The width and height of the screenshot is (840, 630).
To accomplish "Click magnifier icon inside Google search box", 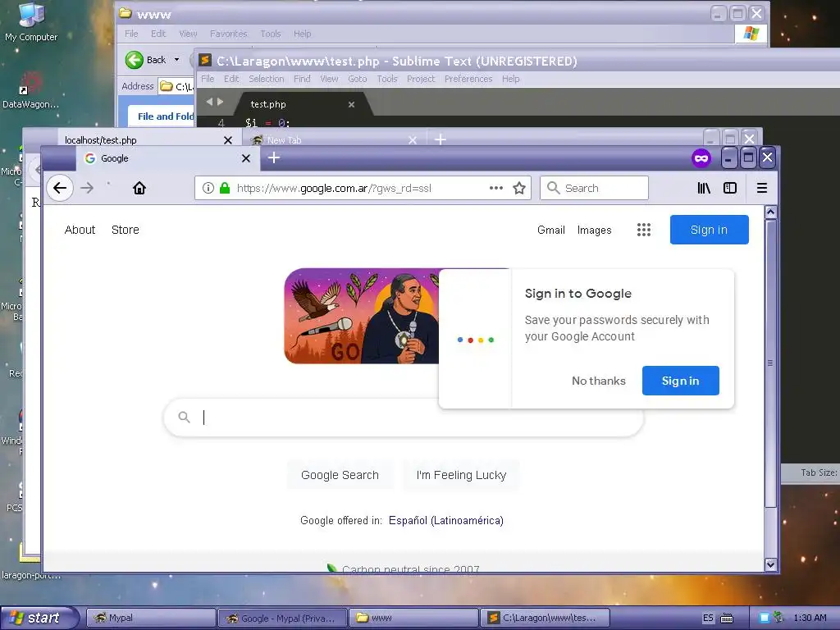I will (184, 418).
